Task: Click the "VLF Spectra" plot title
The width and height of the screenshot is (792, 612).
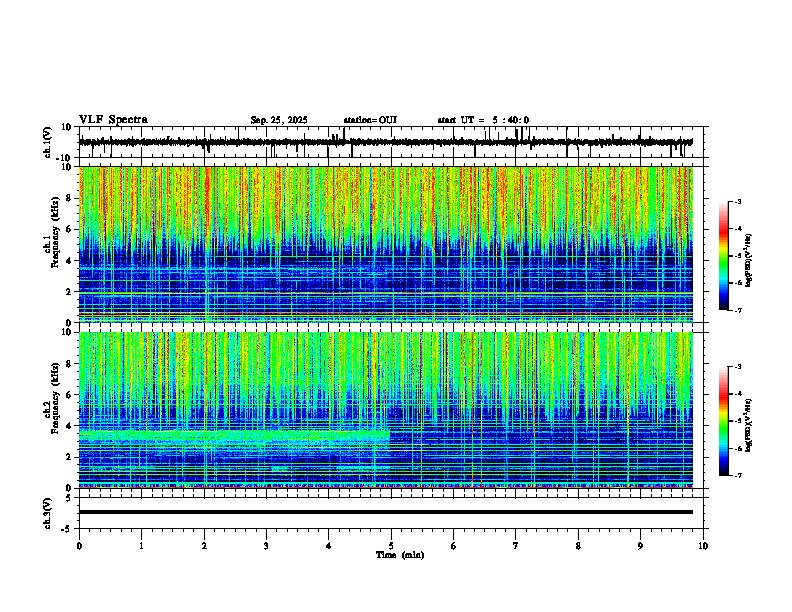Action: coord(113,120)
